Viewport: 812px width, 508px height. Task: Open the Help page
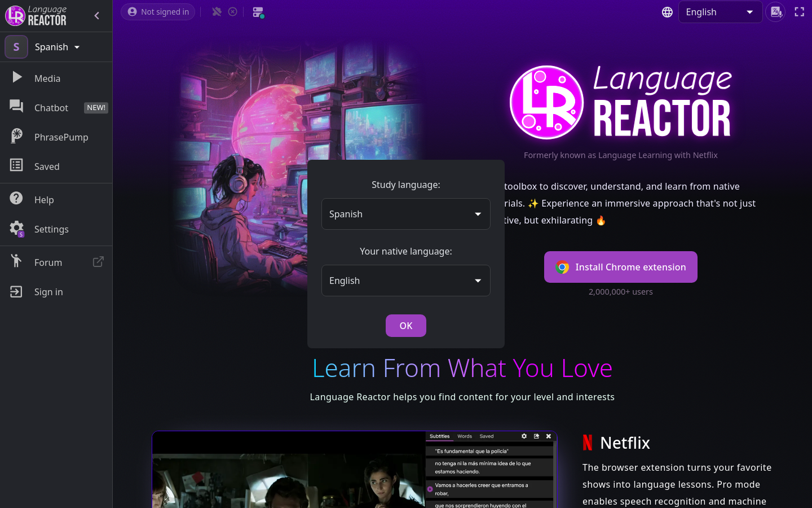click(56, 200)
